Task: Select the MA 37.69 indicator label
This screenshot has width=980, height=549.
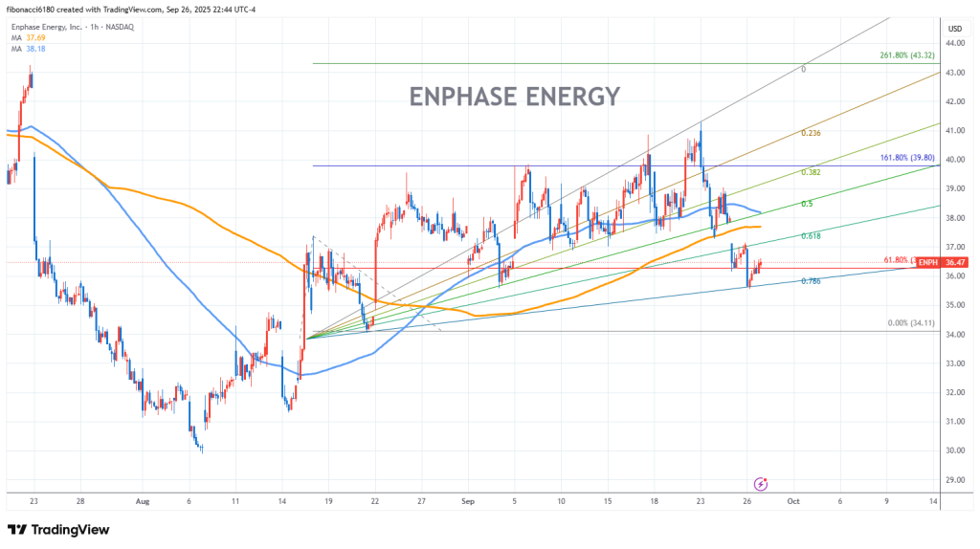Action: 27,37
